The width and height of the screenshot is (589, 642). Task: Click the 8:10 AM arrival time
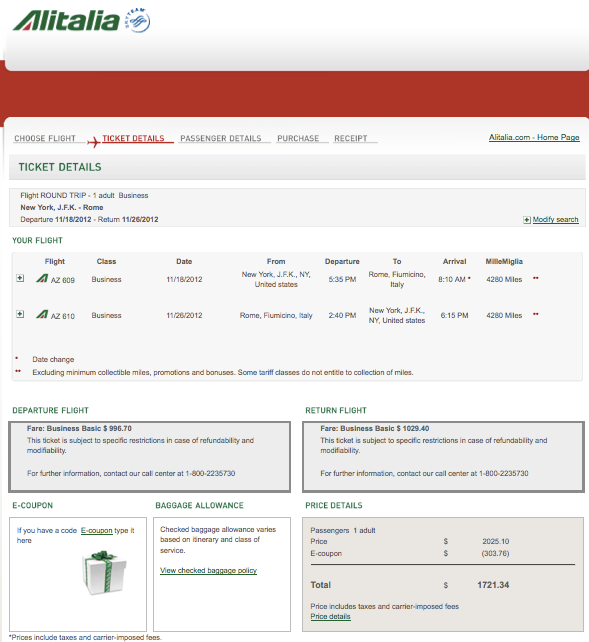coord(452,279)
